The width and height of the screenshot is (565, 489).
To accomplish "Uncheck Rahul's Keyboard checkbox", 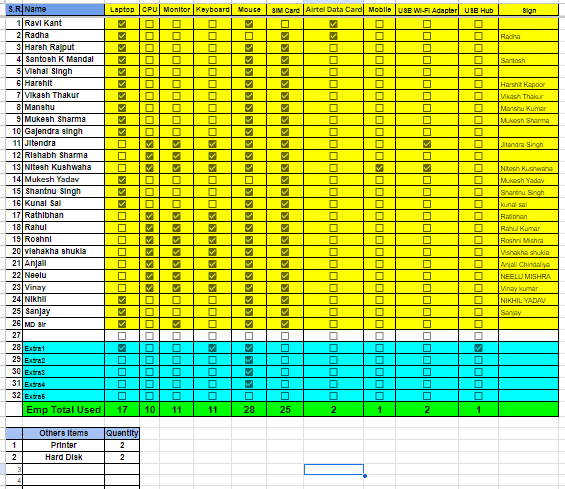I will coord(212,228).
